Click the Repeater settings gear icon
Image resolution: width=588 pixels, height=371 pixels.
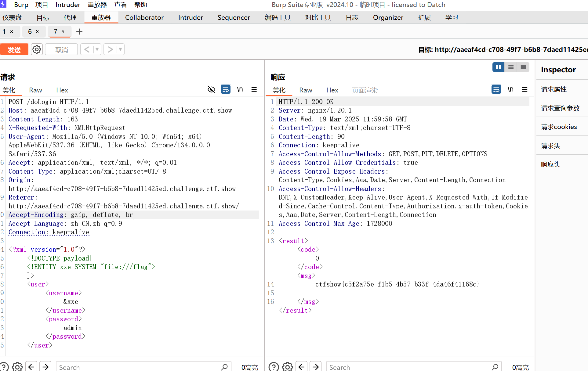[37, 49]
